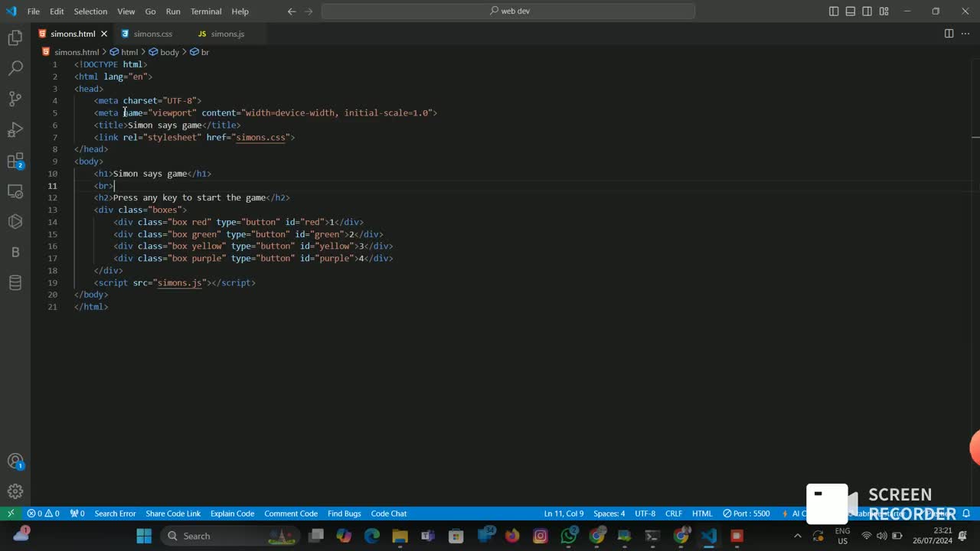
Task: Toggle the bottom Panel layout button
Action: point(851,11)
